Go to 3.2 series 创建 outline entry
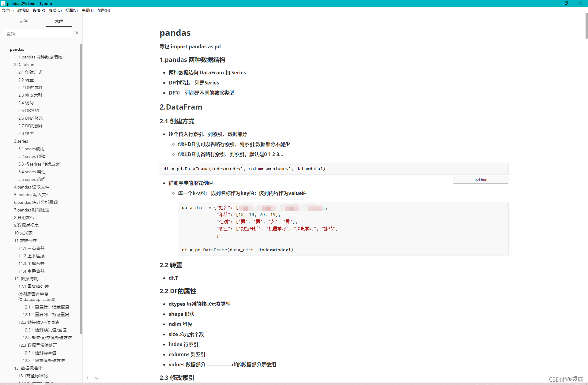Screen dimensions: 588x385 click(32, 156)
